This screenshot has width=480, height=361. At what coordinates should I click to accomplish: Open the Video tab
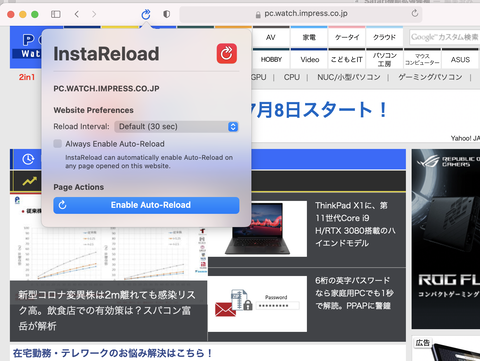(x=309, y=59)
